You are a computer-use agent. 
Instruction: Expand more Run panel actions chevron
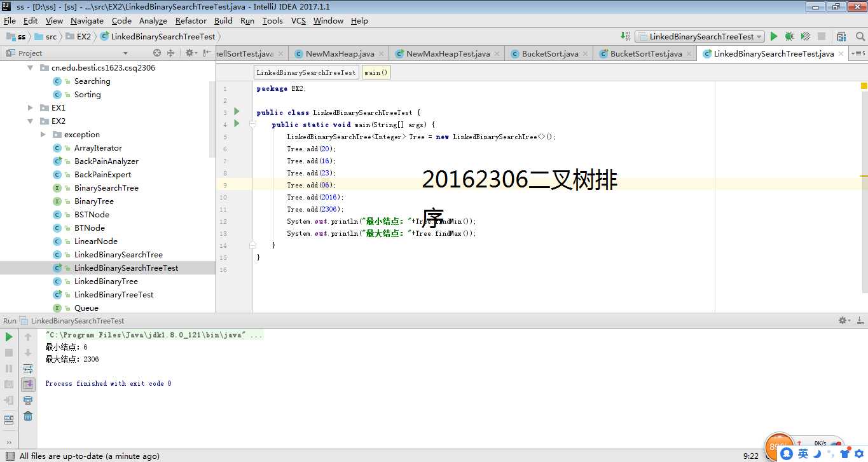(9, 442)
